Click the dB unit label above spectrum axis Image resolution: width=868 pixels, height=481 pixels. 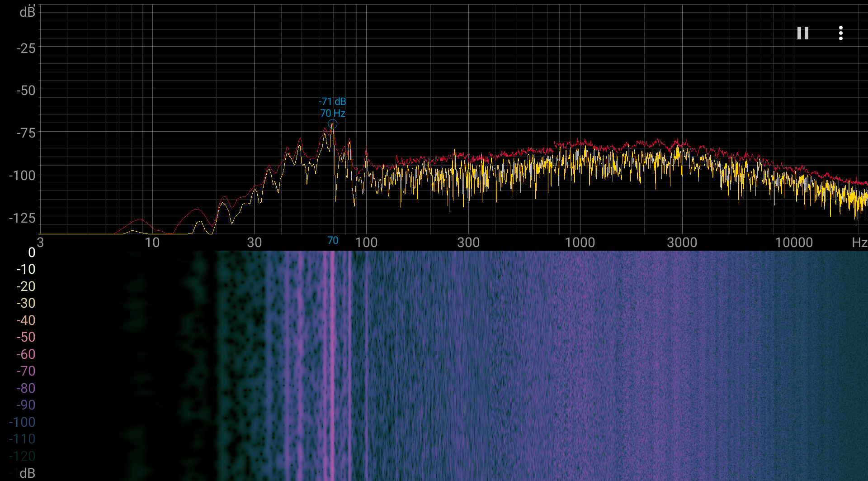pyautogui.click(x=27, y=12)
